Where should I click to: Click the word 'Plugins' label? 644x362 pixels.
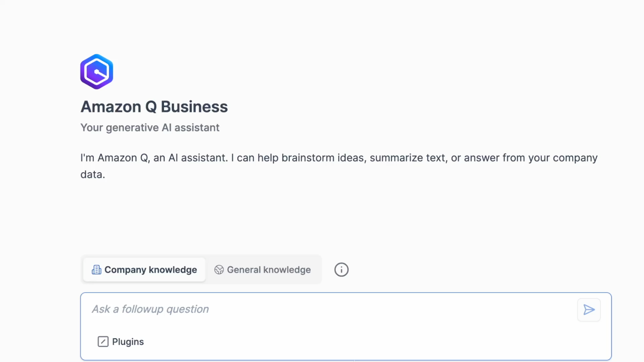click(x=128, y=342)
